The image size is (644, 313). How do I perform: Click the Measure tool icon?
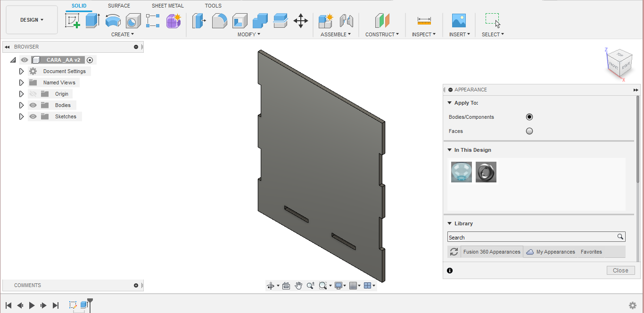[424, 21]
